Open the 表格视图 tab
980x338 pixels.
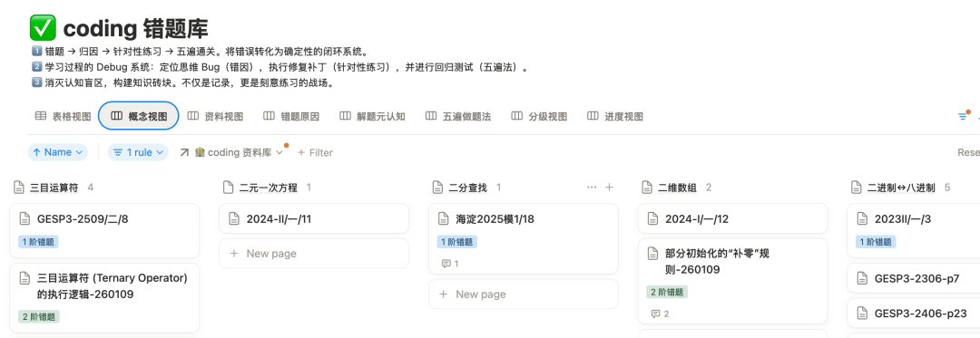pos(63,116)
